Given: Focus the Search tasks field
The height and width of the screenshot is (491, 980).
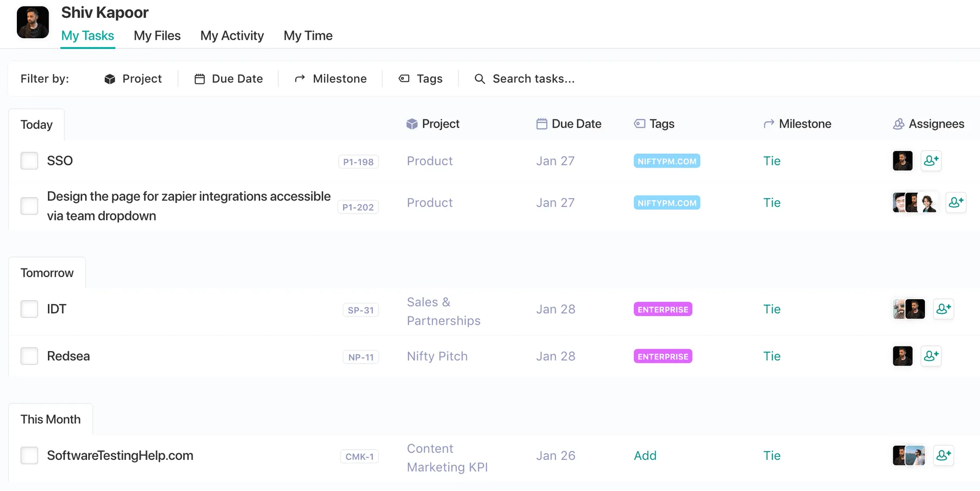Looking at the screenshot, I should (x=533, y=79).
